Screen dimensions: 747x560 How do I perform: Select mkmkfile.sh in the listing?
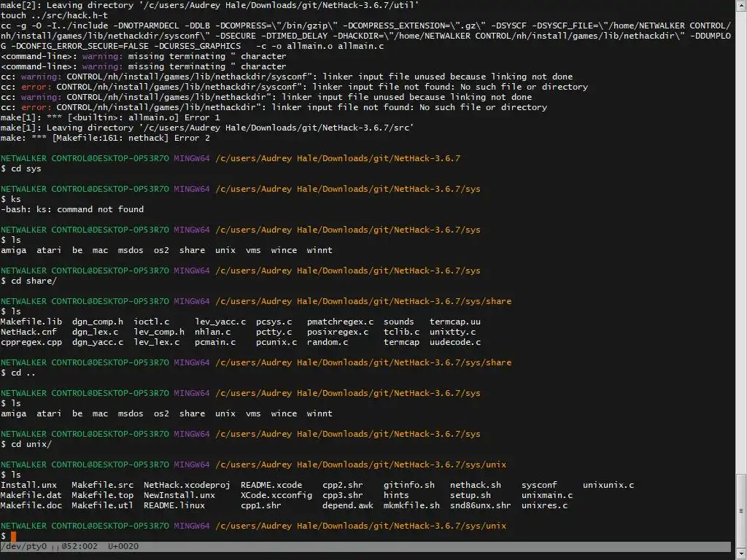coord(411,506)
